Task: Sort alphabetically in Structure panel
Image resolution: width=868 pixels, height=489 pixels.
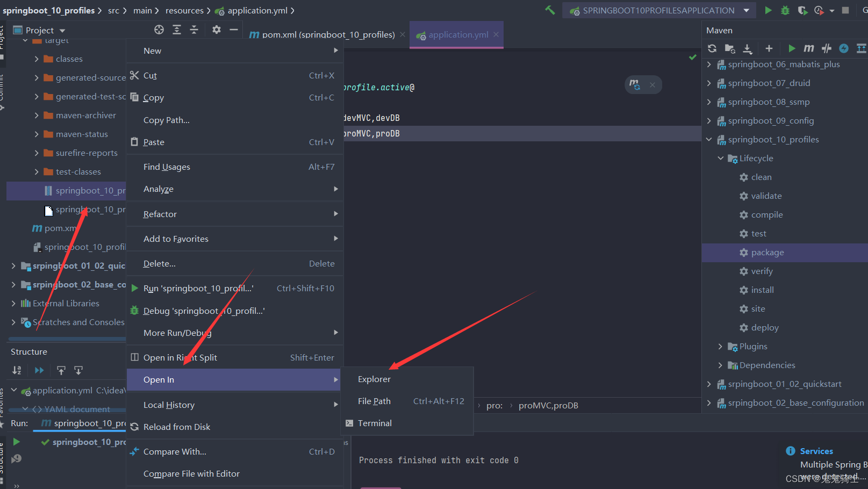Action: tap(17, 370)
